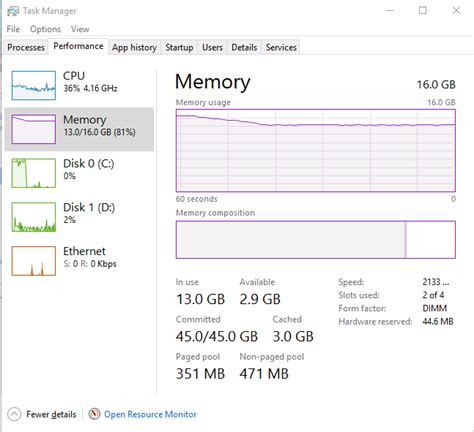Open the Startup tab
Viewport: 474px width, 432px height.
coord(179,47)
